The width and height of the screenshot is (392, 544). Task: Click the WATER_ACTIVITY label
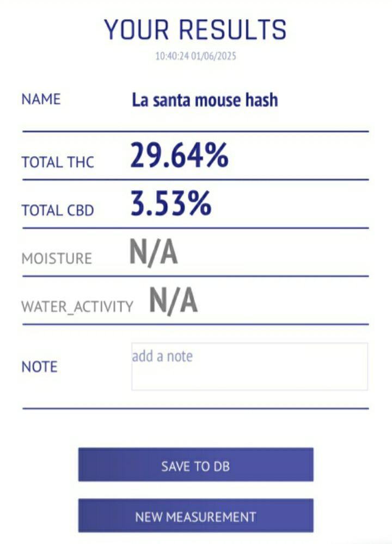pyautogui.click(x=77, y=306)
